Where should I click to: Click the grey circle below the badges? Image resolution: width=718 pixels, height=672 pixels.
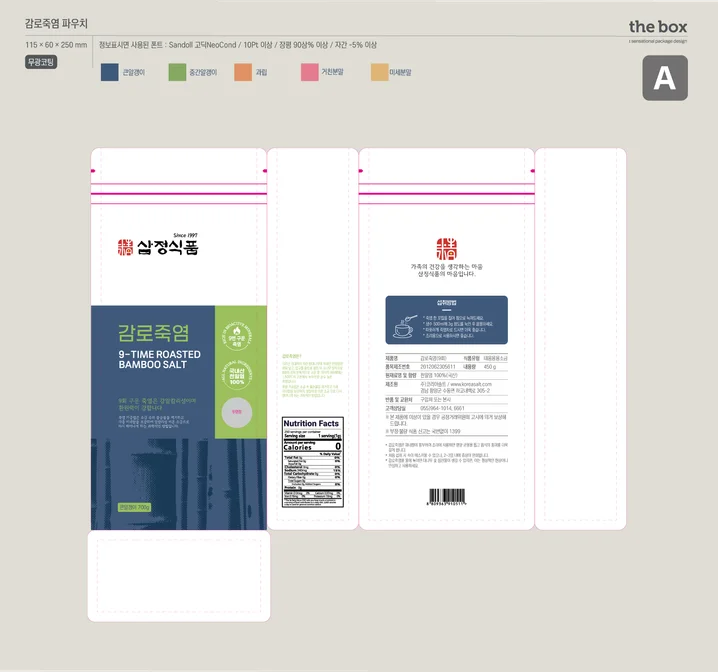pyautogui.click(x=237, y=412)
